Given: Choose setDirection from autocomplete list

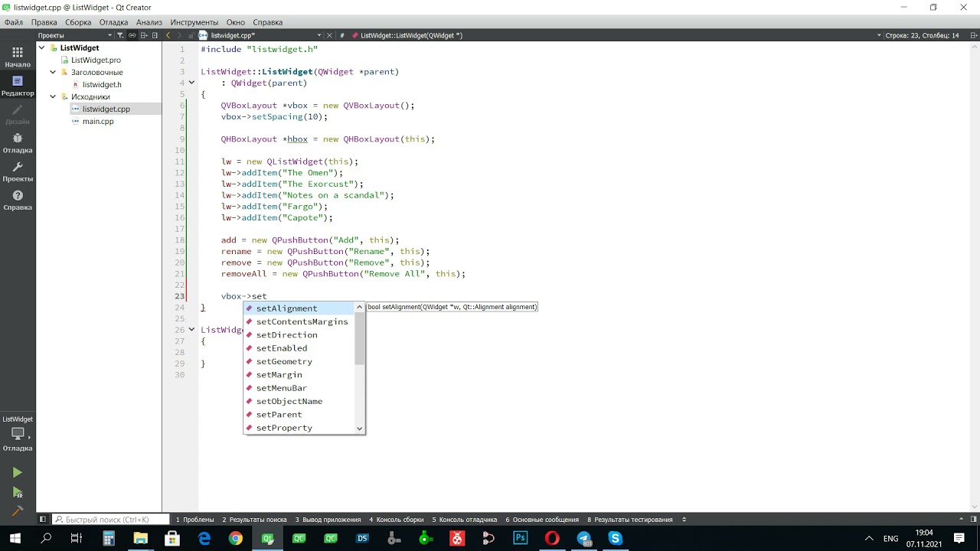Looking at the screenshot, I should [299, 334].
